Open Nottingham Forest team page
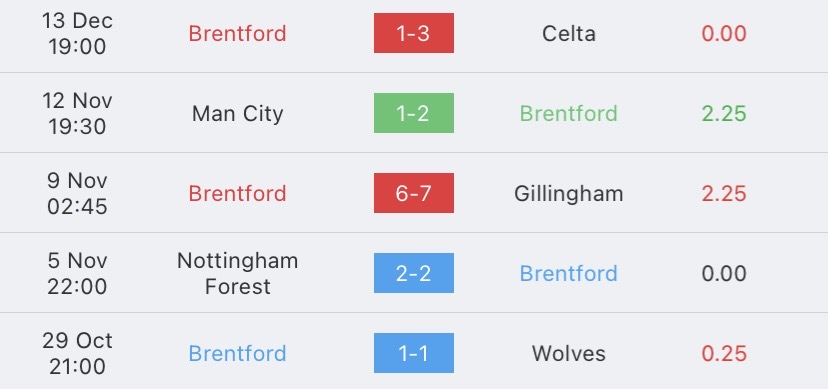Screen dimensions: 828x389 [x=238, y=273]
